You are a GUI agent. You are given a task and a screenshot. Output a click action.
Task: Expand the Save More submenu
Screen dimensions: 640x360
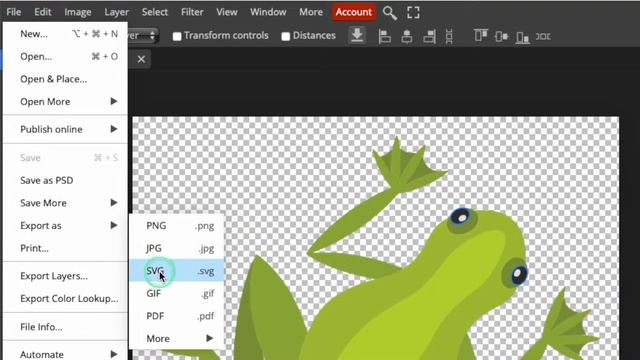(65, 203)
